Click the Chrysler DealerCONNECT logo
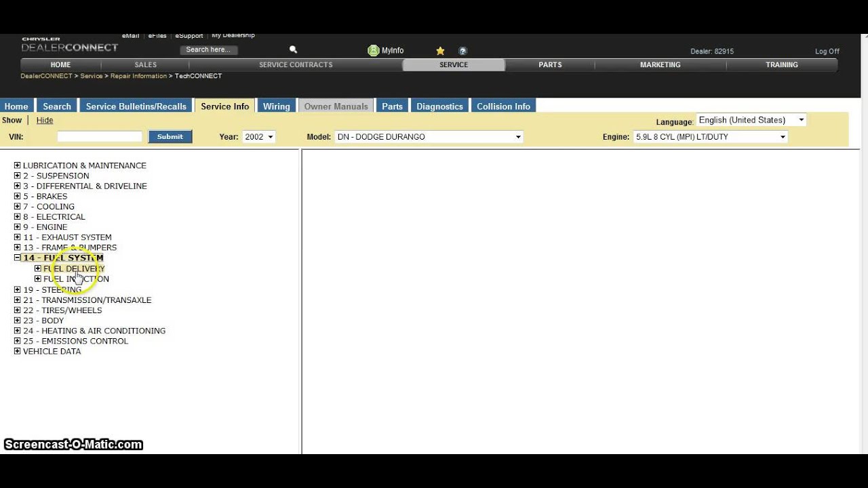Viewport: 868px width, 488px height. (70, 45)
